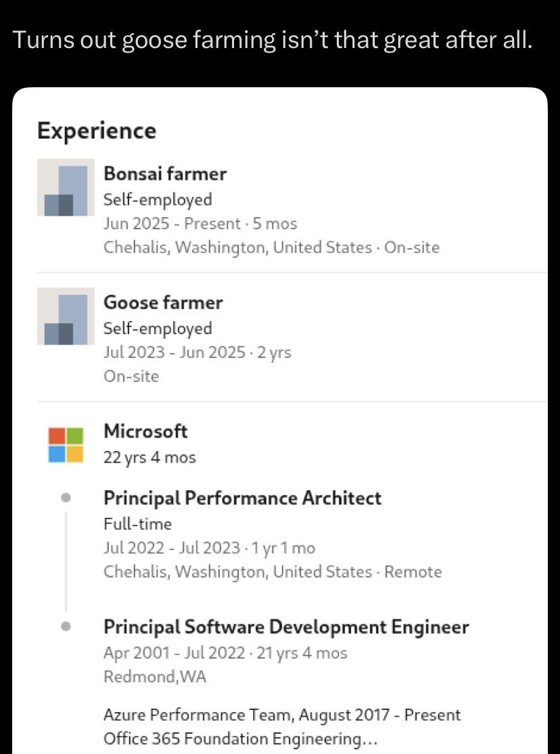Expand the truncated Office 365 Foundation Engineering description

click(241, 738)
